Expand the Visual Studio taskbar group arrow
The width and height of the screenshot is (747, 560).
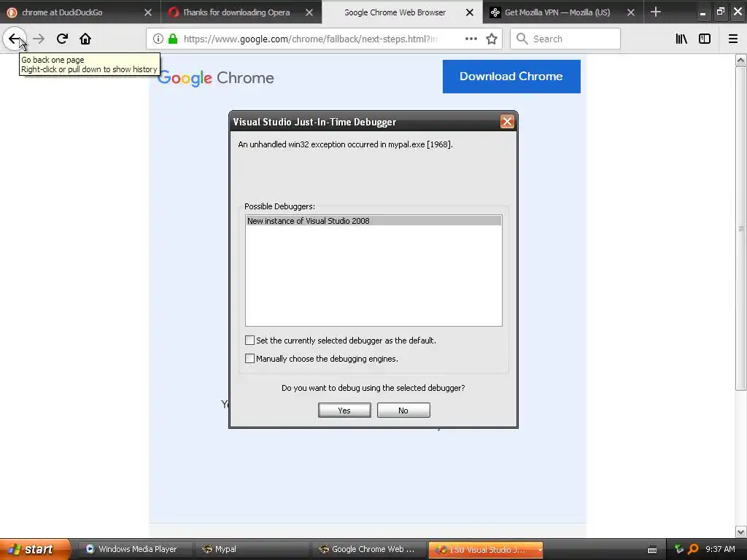pyautogui.click(x=539, y=550)
